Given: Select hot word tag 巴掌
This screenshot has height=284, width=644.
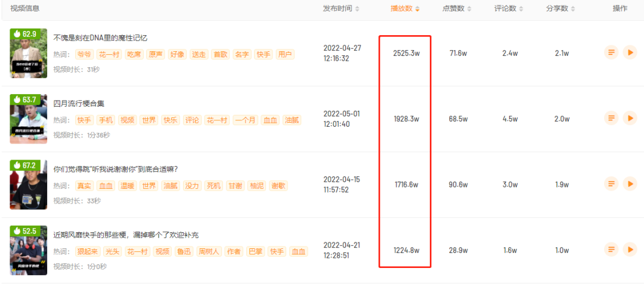Looking at the screenshot, I should [254, 251].
